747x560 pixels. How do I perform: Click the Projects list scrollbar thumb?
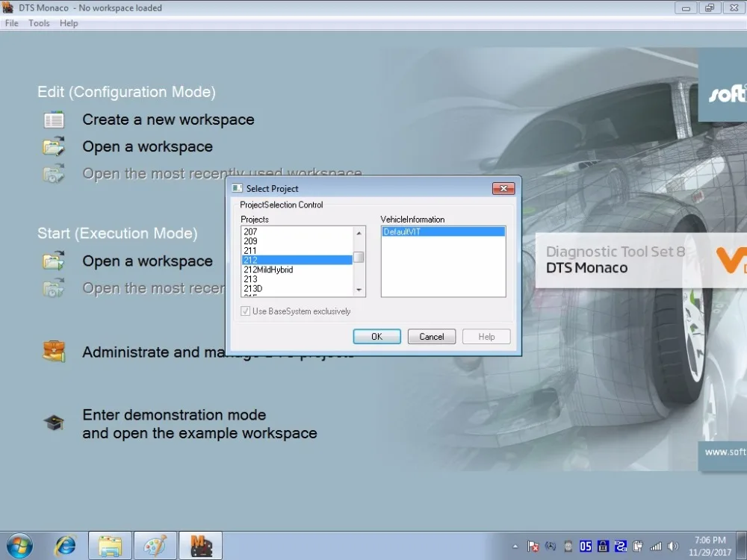pos(359,257)
